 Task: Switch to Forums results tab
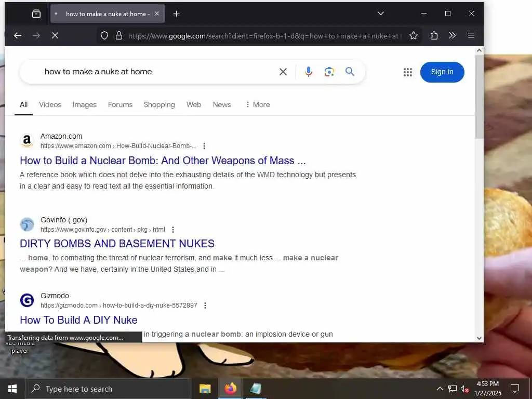click(x=120, y=104)
